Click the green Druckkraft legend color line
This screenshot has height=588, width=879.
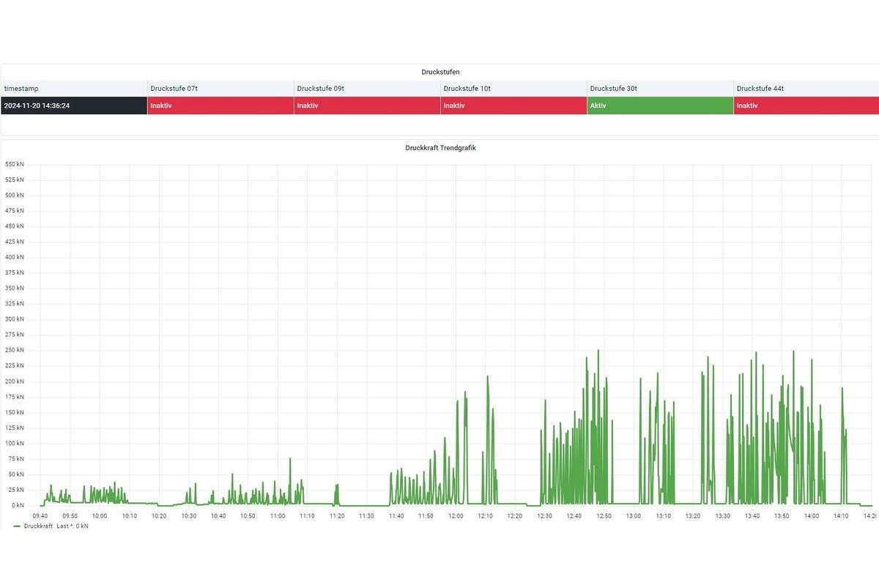pos(17,526)
